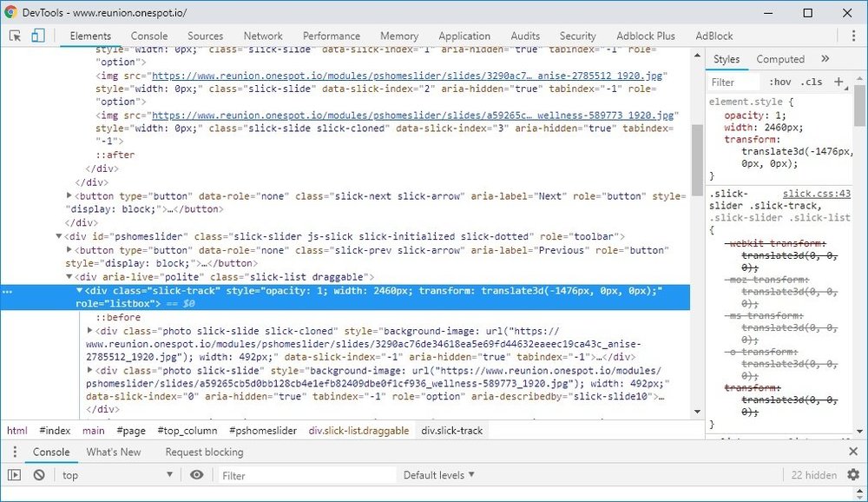Click #pshomeslider breadcrumb item
The width and height of the screenshot is (868, 502).
263,431
